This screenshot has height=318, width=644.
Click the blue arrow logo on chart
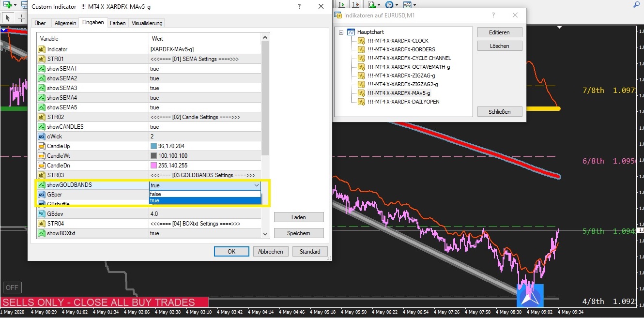pos(530,295)
